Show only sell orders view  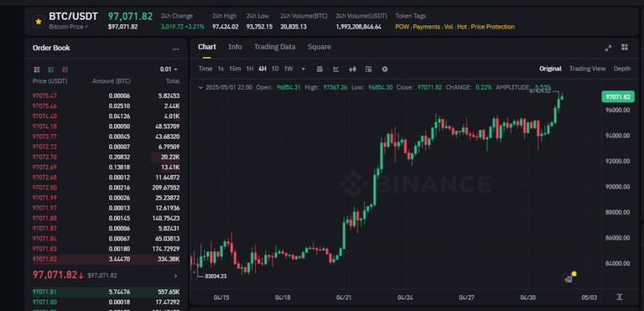[x=65, y=70]
